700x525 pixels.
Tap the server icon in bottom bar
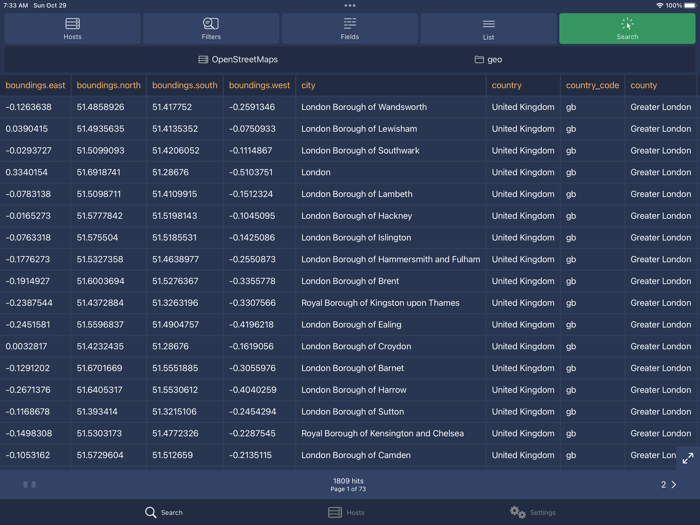335,512
